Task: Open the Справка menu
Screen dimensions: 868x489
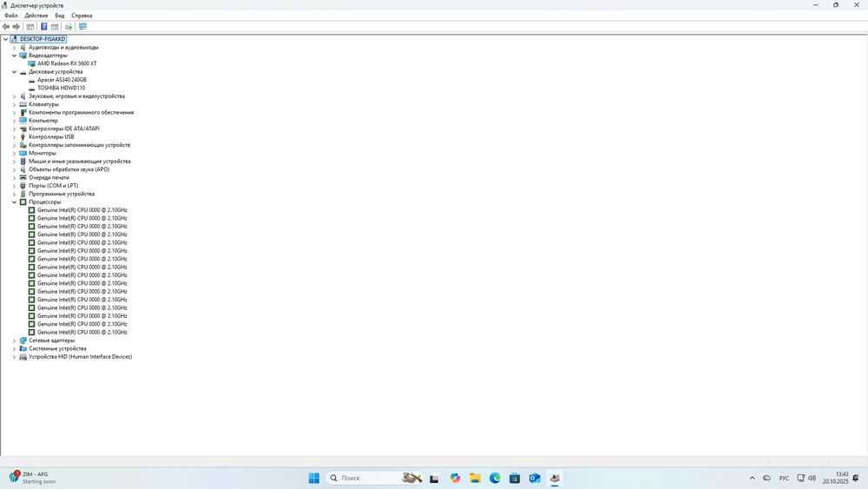Action: pyautogui.click(x=82, y=16)
